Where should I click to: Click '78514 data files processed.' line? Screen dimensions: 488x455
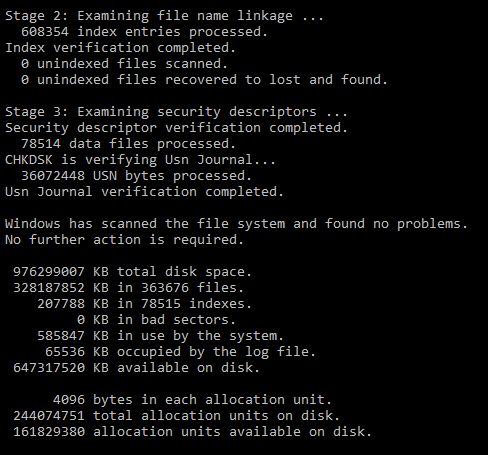pyautogui.click(x=128, y=144)
